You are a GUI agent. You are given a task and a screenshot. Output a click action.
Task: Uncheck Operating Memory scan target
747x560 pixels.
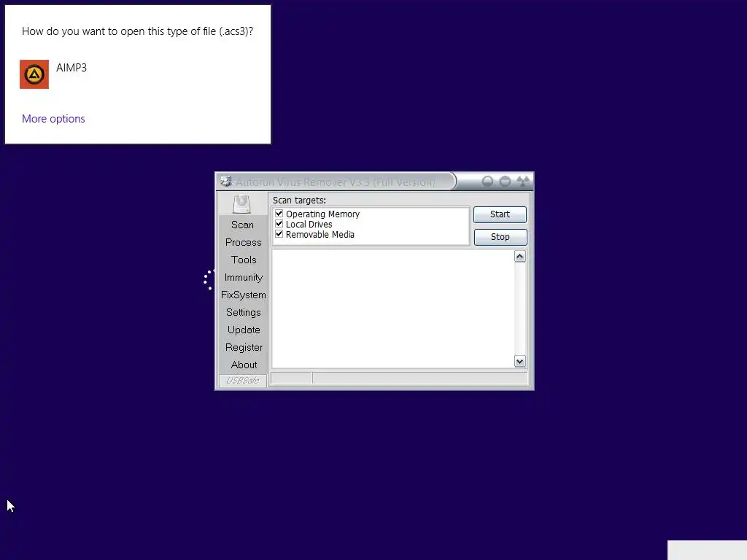279,214
